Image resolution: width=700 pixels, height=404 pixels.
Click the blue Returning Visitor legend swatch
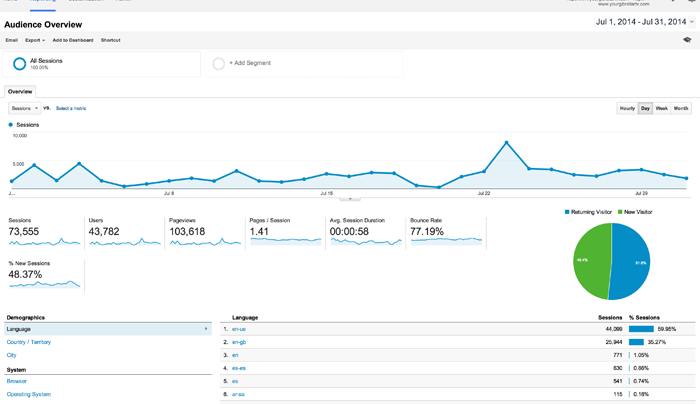click(x=567, y=212)
